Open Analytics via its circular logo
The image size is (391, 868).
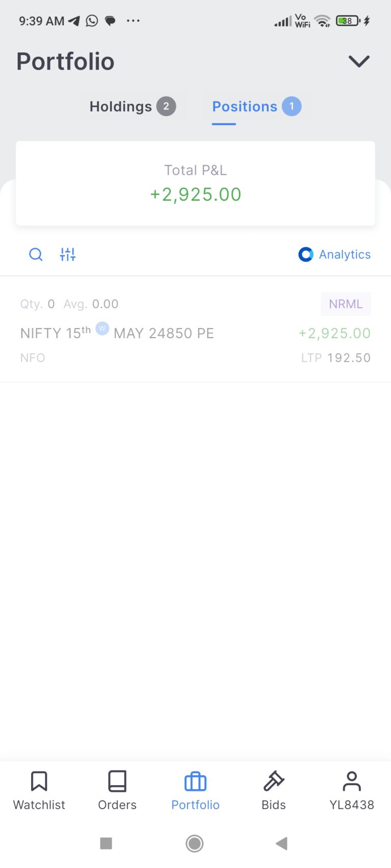pos(305,254)
